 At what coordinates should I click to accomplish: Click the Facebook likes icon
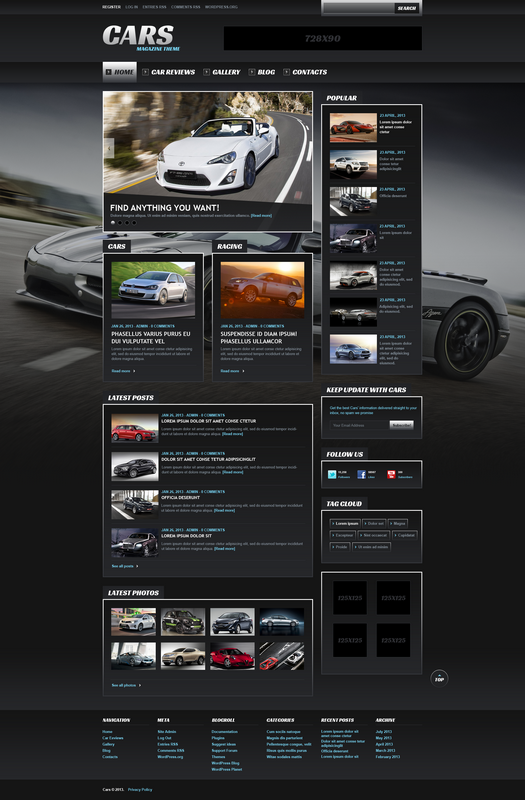coord(361,474)
